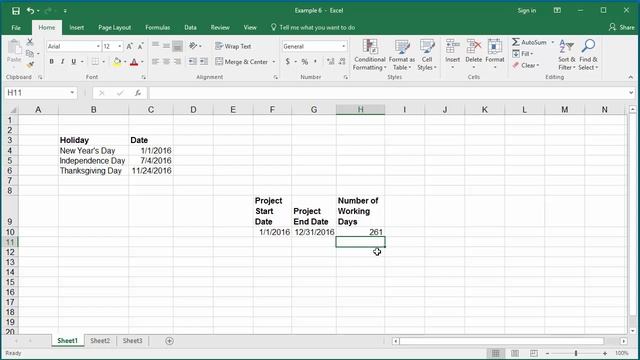Click the Tell me what you want to do box
Viewport: 640px width, 360px height.
pos(313,28)
